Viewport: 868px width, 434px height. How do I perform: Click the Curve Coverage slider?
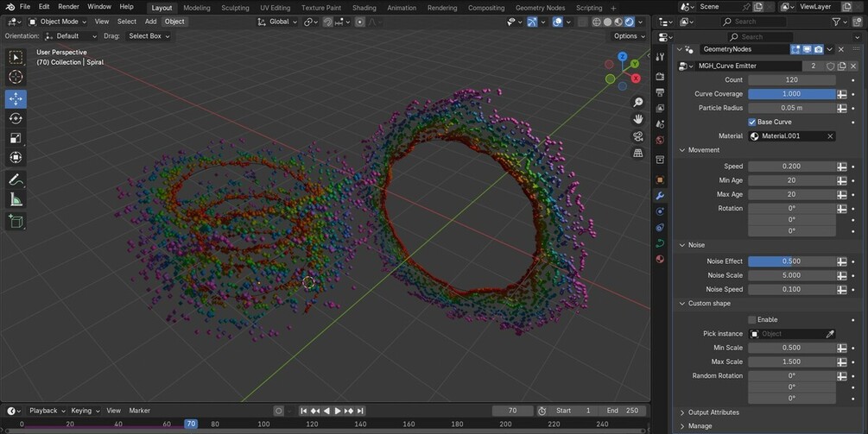792,94
